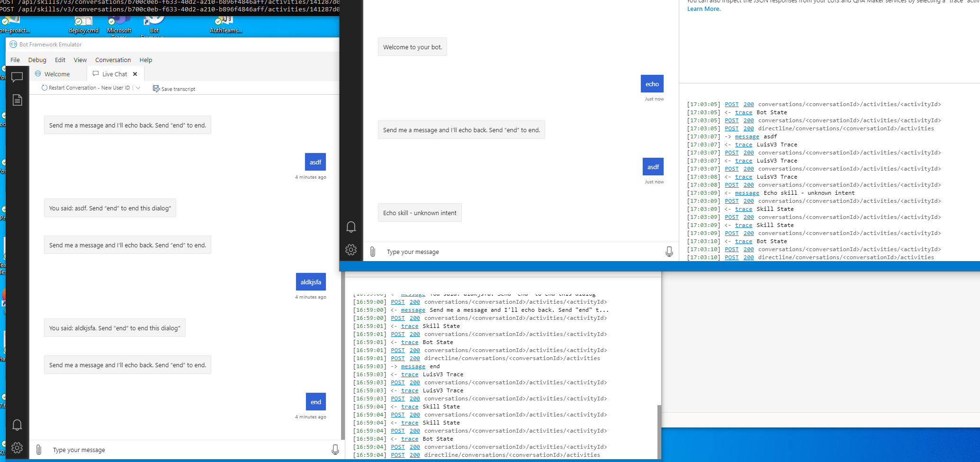The image size is (980, 462).
Task: Open the trace link for LuisV3 Trace
Action: coord(743,145)
